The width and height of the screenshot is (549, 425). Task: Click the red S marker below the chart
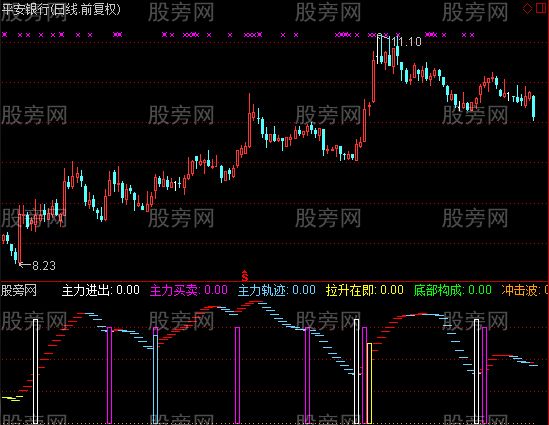tap(244, 276)
